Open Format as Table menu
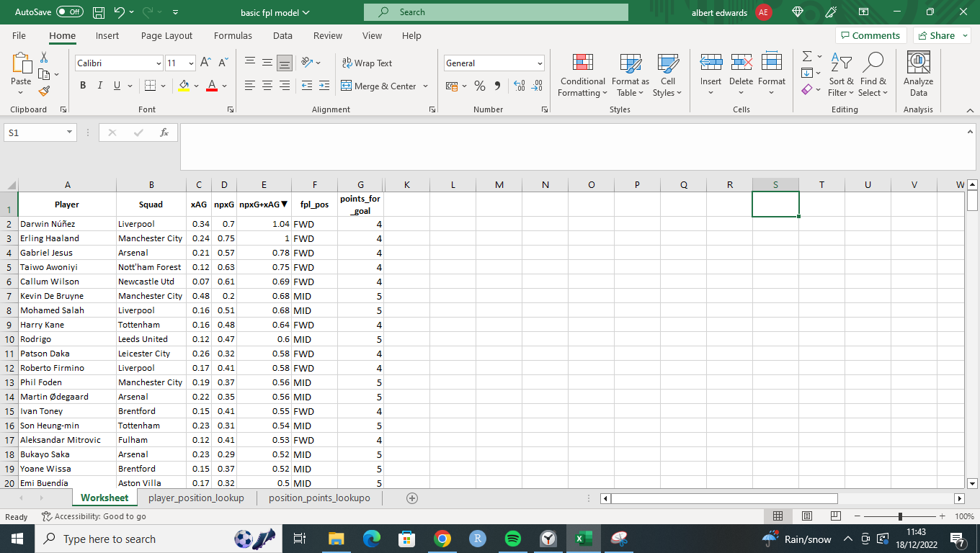 coord(631,75)
